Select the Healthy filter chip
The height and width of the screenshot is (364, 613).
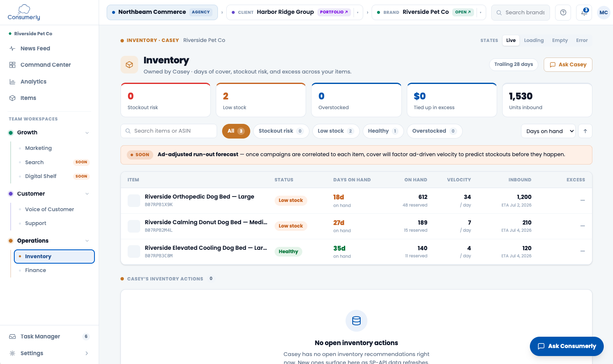click(x=383, y=131)
